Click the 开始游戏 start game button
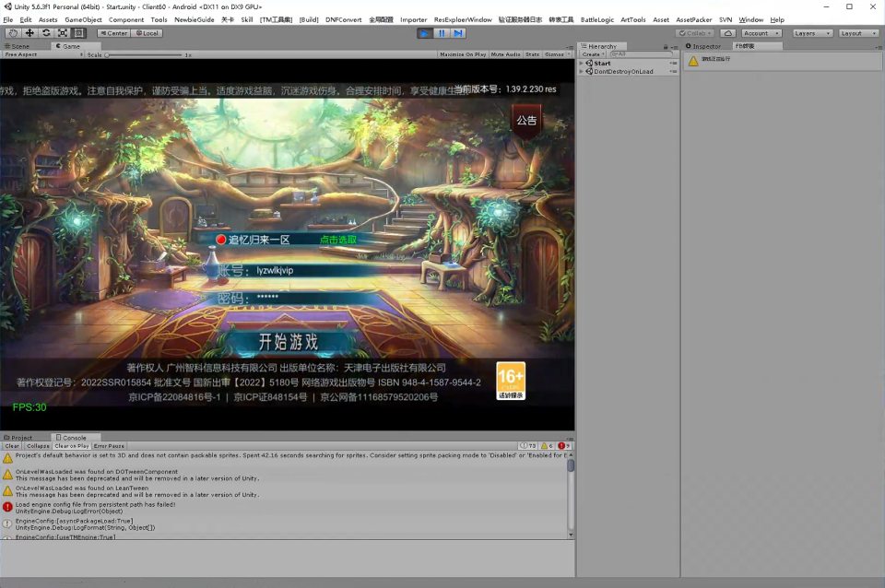 pyautogui.click(x=288, y=342)
